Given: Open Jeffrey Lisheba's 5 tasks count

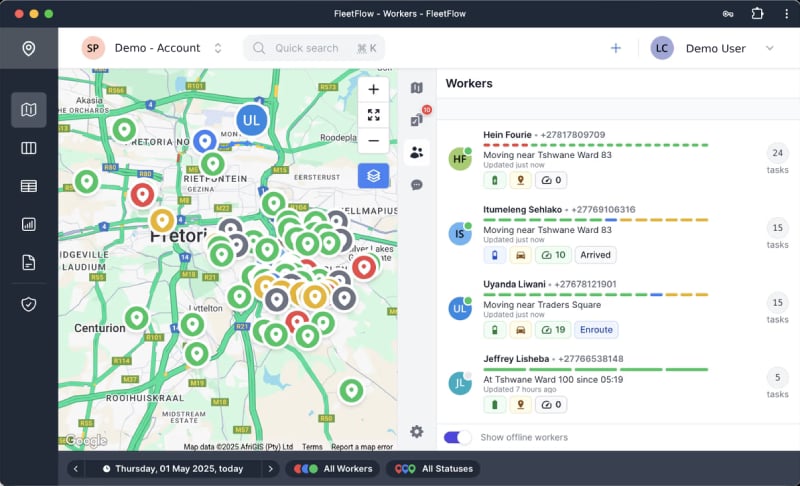Looking at the screenshot, I should [777, 383].
